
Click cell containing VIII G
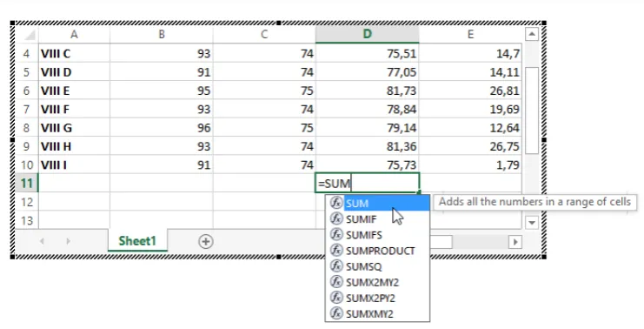[74, 127]
